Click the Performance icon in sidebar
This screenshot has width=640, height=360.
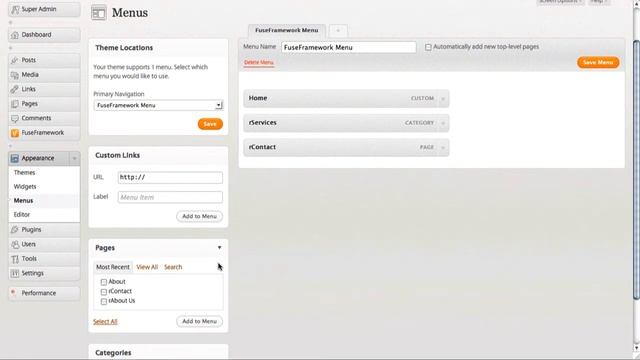(13, 293)
